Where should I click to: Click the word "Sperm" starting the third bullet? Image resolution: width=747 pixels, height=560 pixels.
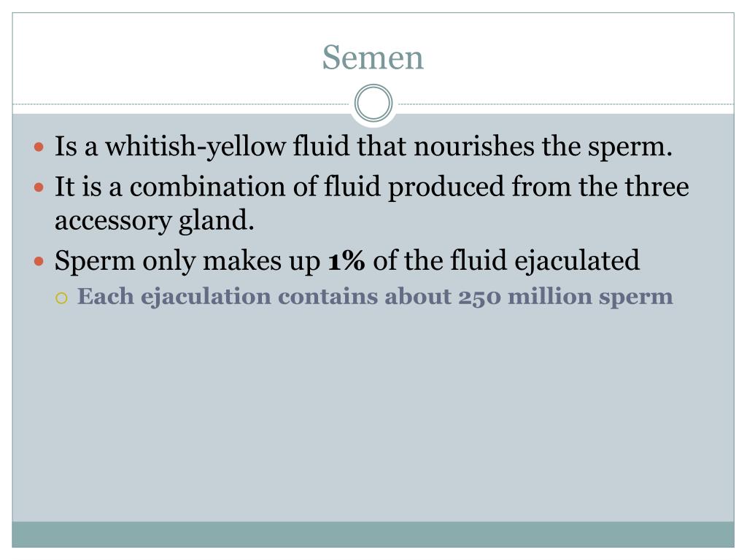coord(95,262)
